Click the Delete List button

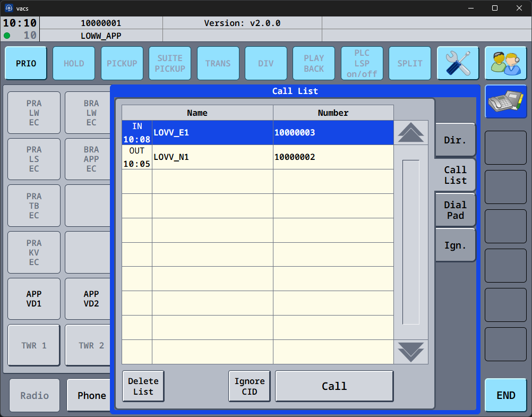tap(143, 386)
